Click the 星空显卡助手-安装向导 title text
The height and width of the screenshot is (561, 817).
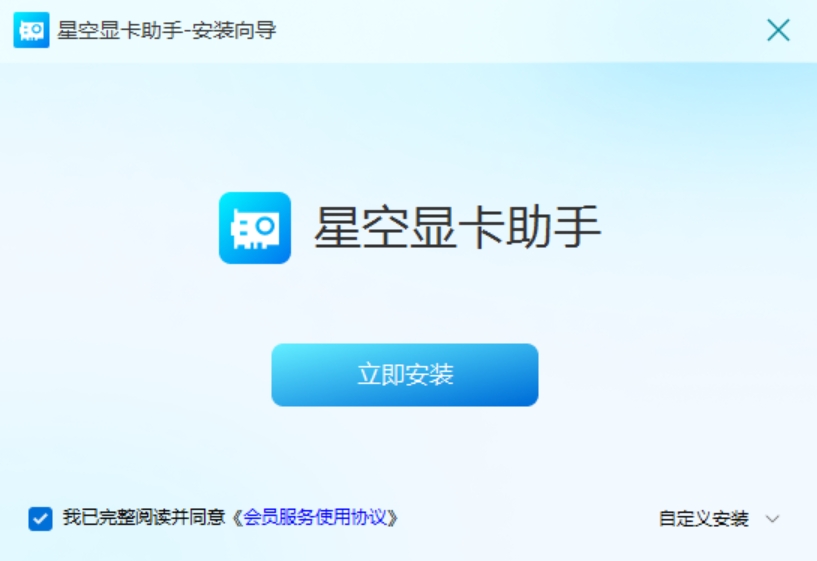pyautogui.click(x=167, y=30)
